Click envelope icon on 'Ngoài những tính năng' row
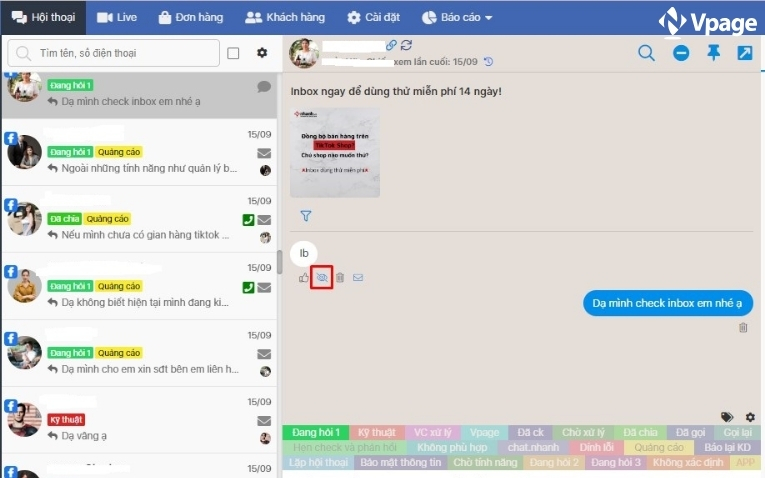 pyautogui.click(x=264, y=153)
